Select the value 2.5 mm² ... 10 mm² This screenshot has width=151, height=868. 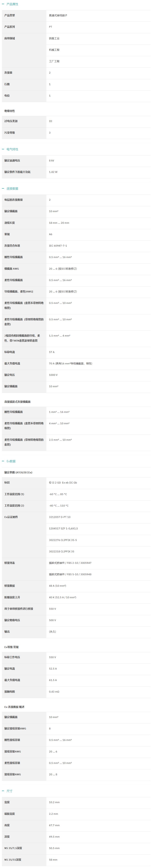(60, 440)
